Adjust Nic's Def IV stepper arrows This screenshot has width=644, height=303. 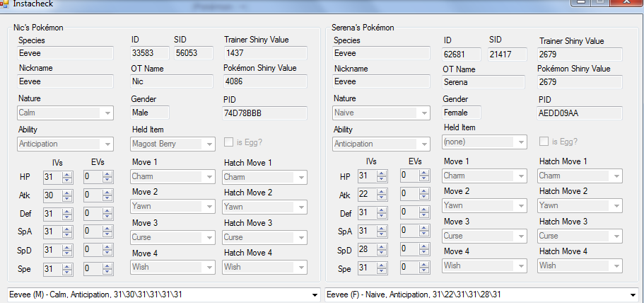(x=67, y=215)
